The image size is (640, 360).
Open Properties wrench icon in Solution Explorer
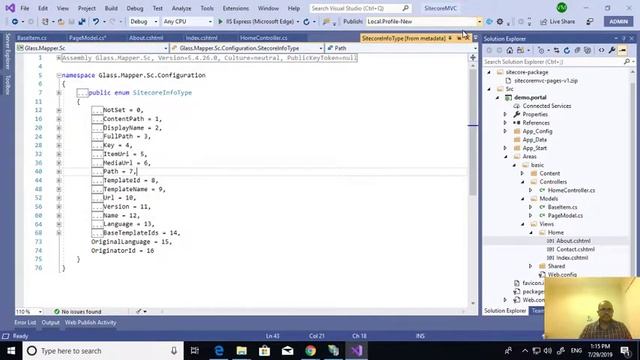coord(612,50)
